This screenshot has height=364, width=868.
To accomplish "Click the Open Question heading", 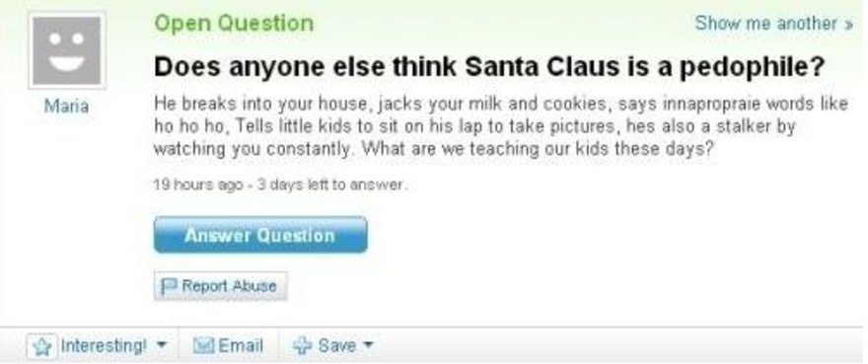I will (234, 24).
